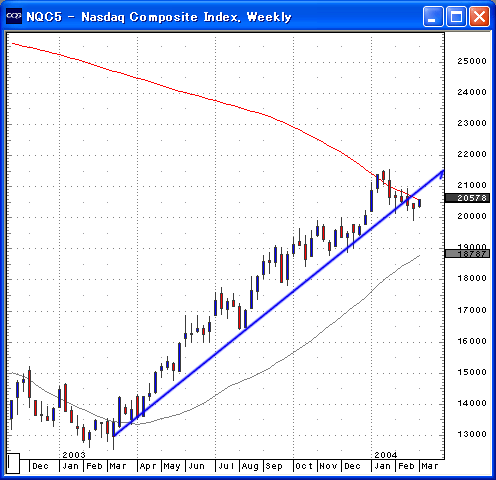The image size is (496, 480).
Task: Maximize the NQC5 chart window
Action: tap(456, 16)
